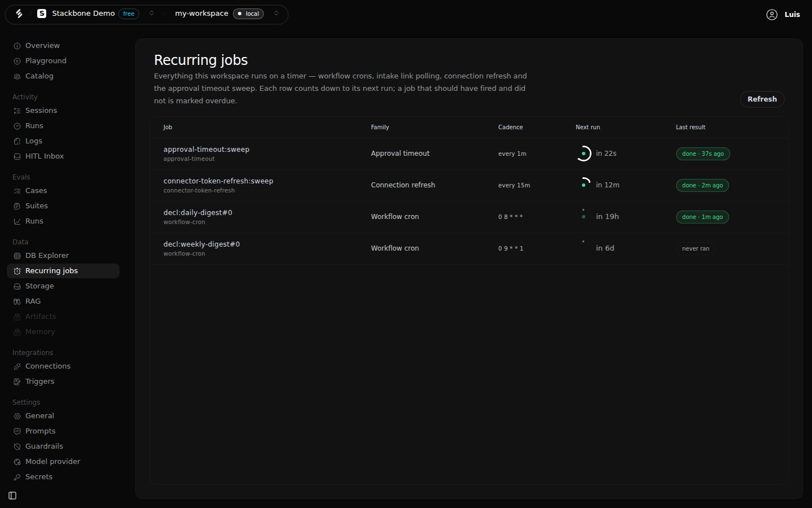Screen dimensions: 812x508
Task: Click the Secrets key icon
Action: click(x=17, y=477)
